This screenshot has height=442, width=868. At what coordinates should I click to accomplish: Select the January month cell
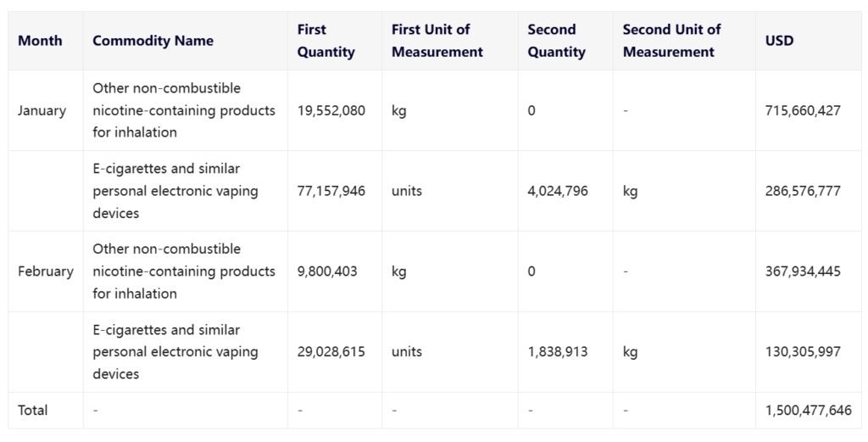coord(42,110)
